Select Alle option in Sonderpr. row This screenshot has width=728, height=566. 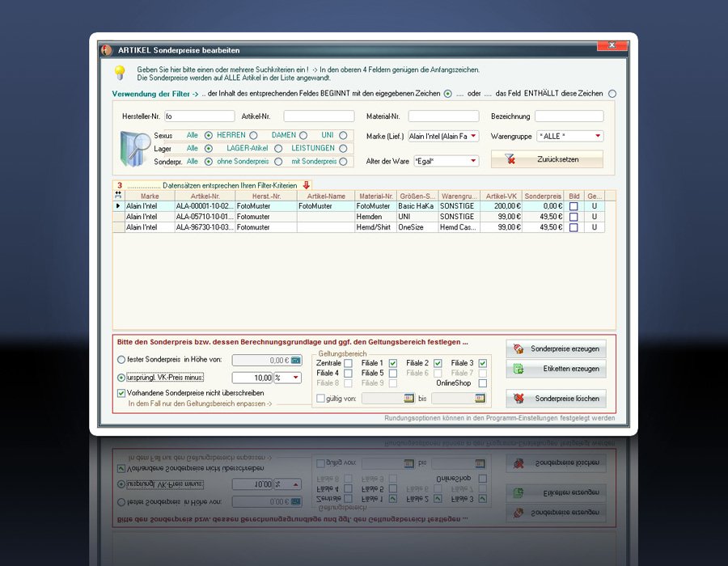click(x=209, y=162)
